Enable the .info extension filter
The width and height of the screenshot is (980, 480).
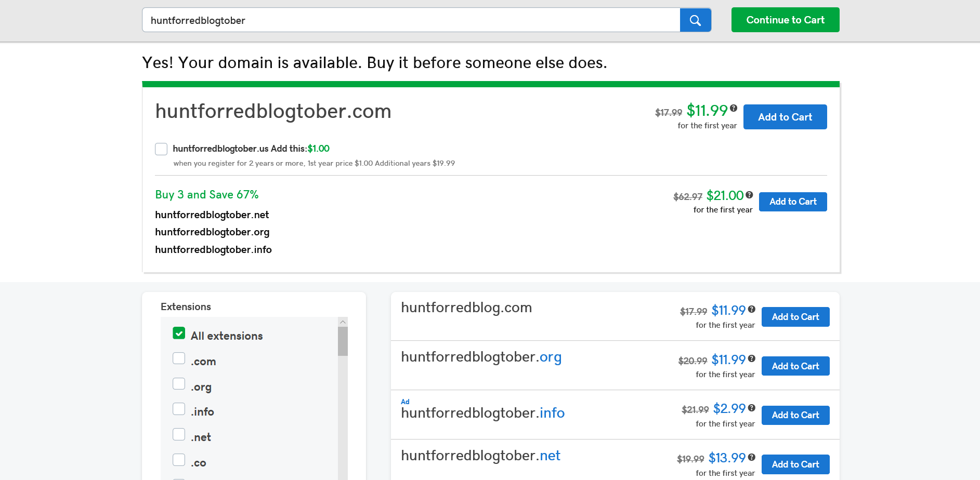(179, 409)
